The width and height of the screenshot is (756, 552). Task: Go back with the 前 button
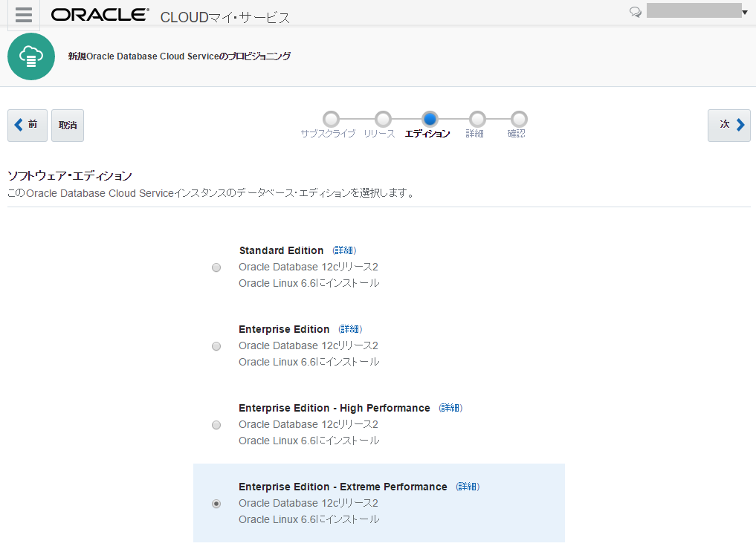point(28,126)
